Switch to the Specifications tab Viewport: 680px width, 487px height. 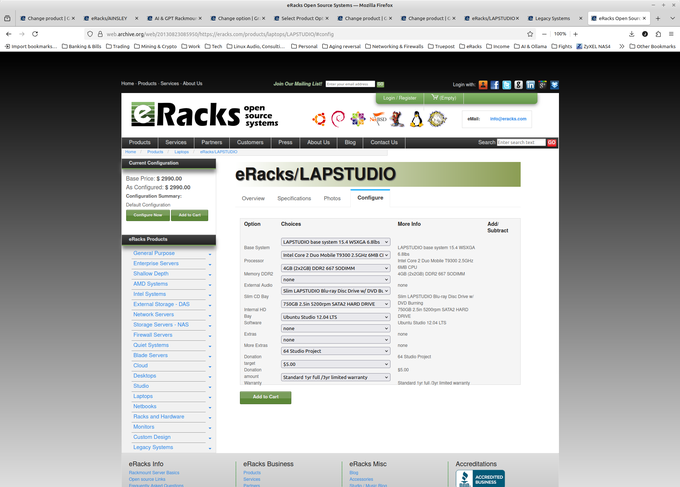pos(294,198)
